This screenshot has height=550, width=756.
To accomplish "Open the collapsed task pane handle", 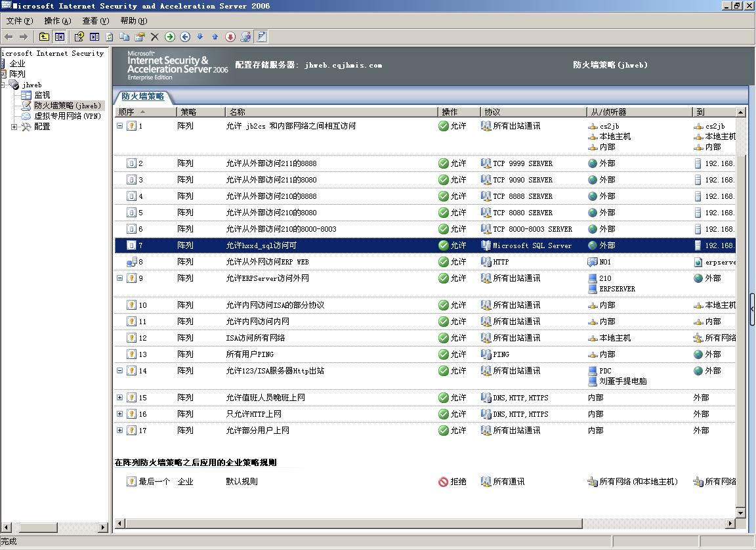I will coord(752,309).
